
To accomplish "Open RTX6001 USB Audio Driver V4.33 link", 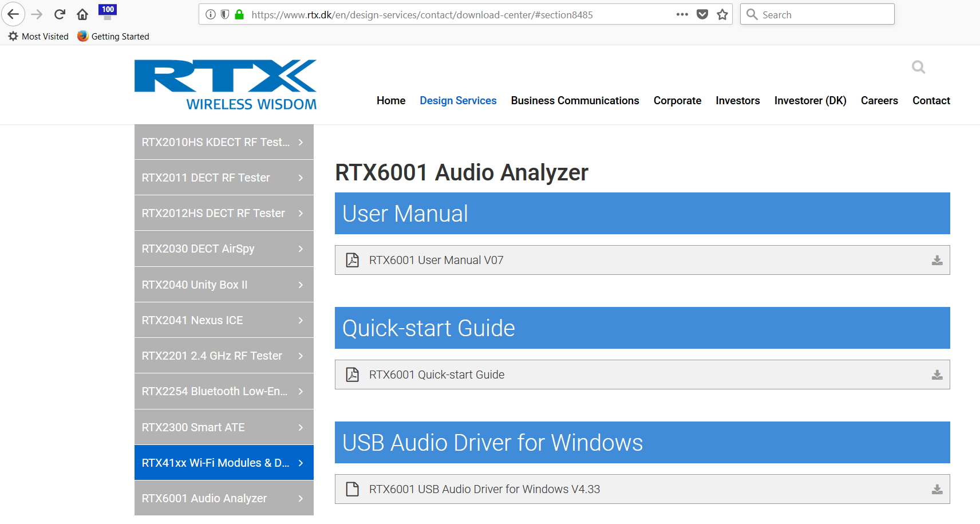I will coord(484,489).
